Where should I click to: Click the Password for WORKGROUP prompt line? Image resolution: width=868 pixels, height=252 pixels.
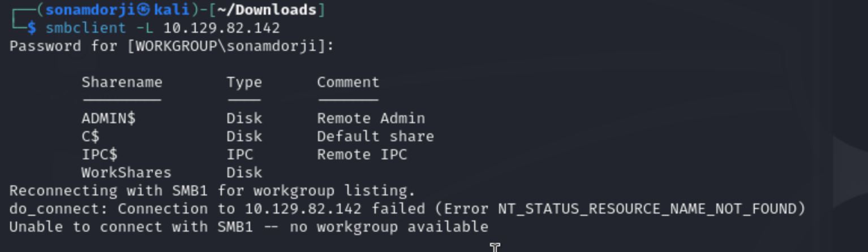coord(172,46)
